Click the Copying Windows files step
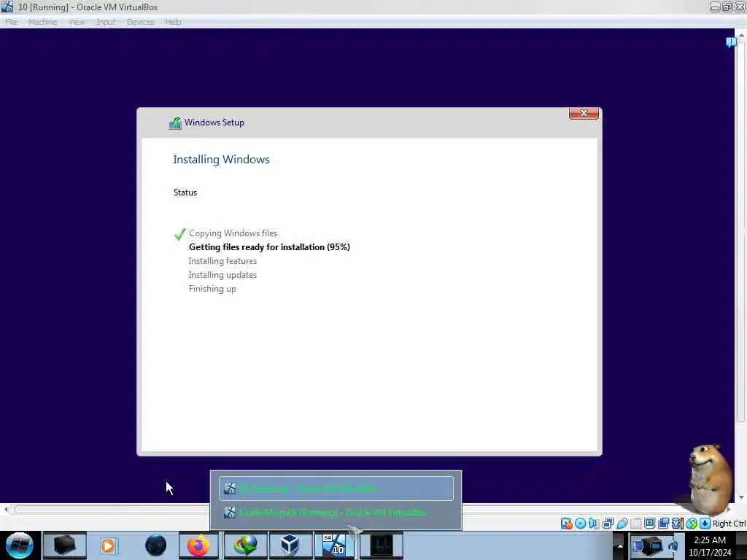Image resolution: width=747 pixels, height=560 pixels. tap(233, 233)
